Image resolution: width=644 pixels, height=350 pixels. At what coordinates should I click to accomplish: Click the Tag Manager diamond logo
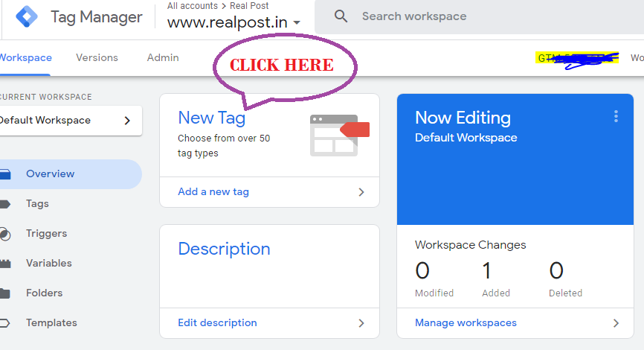pos(27,16)
